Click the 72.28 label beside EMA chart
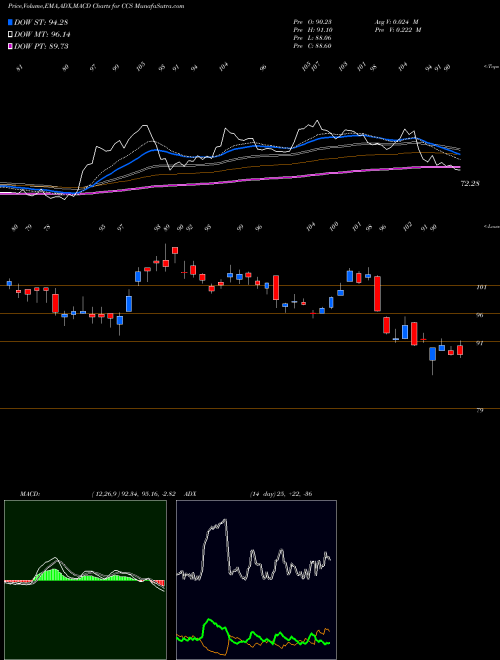 471,184
